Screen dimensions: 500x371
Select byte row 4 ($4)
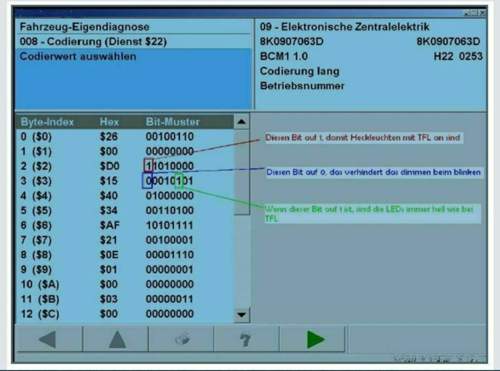click(125, 195)
